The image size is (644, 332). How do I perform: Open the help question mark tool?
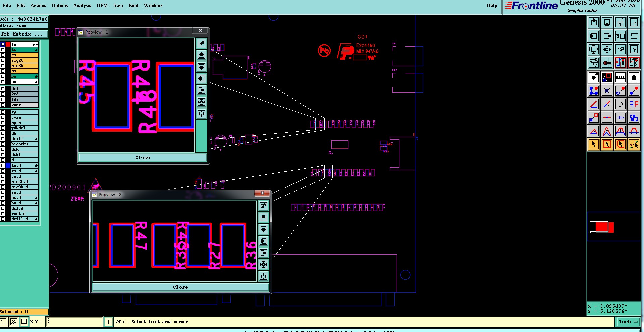click(634, 50)
